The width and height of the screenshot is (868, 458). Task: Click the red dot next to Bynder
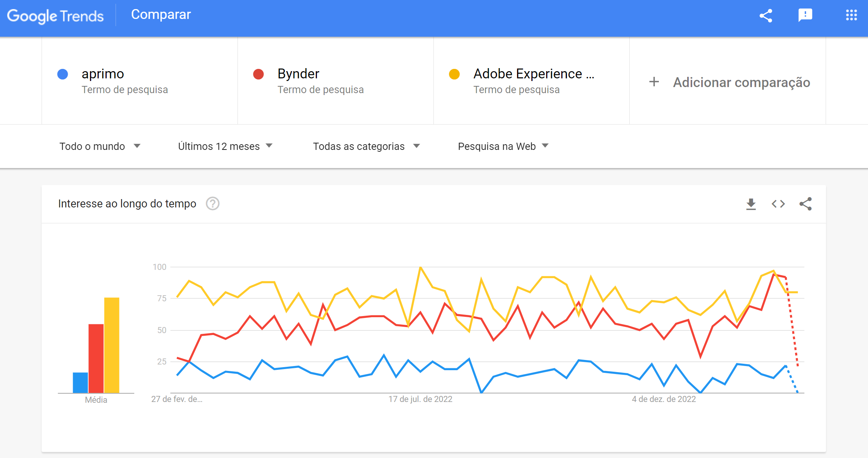259,74
